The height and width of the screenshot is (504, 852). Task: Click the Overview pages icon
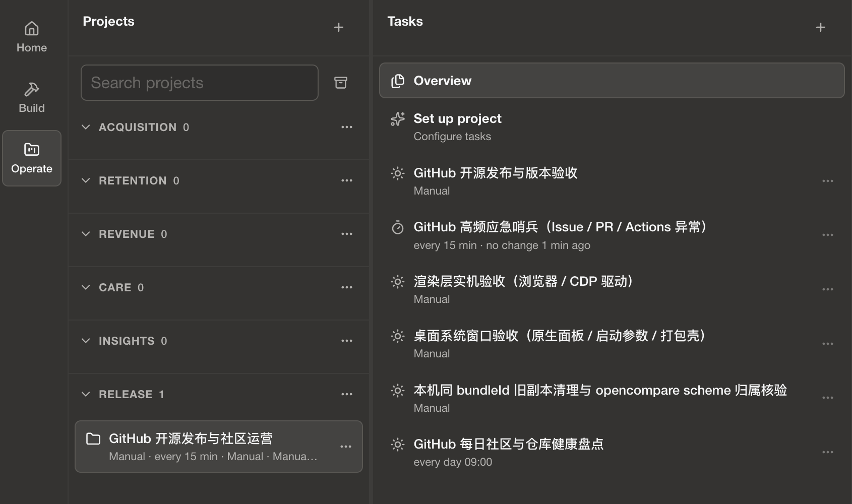[398, 81]
